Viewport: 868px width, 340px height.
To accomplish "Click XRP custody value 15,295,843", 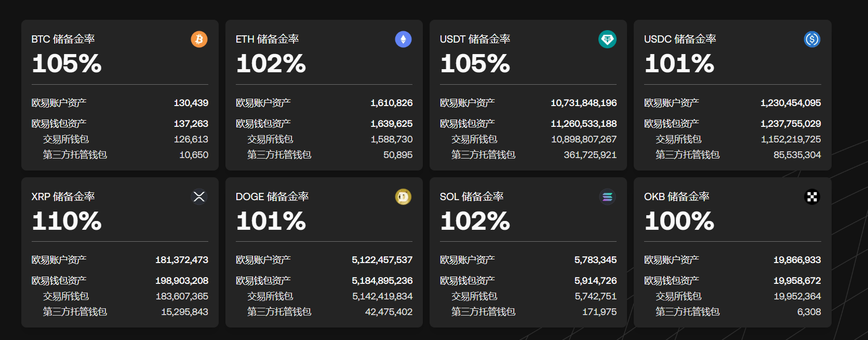I will 184,312.
